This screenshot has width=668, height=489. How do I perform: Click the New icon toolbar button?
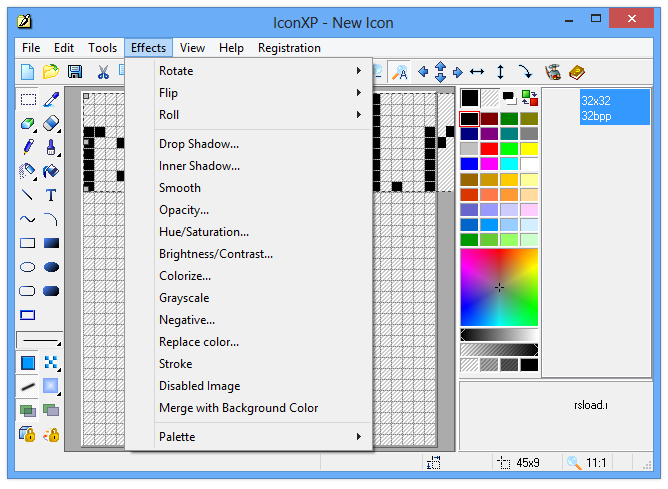[28, 72]
